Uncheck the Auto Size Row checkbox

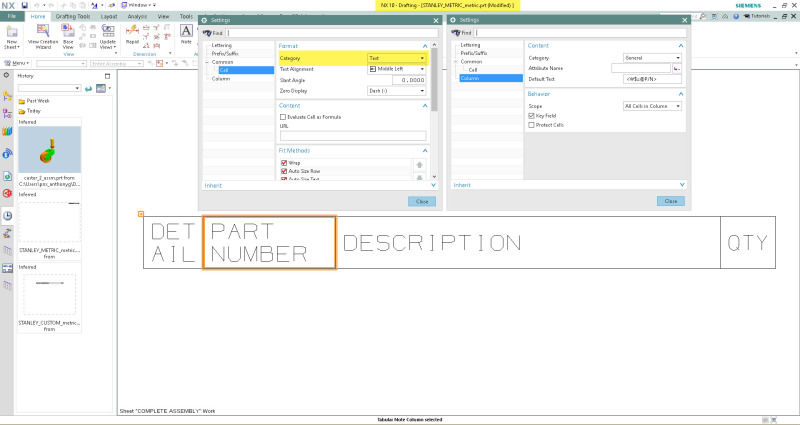pos(284,171)
